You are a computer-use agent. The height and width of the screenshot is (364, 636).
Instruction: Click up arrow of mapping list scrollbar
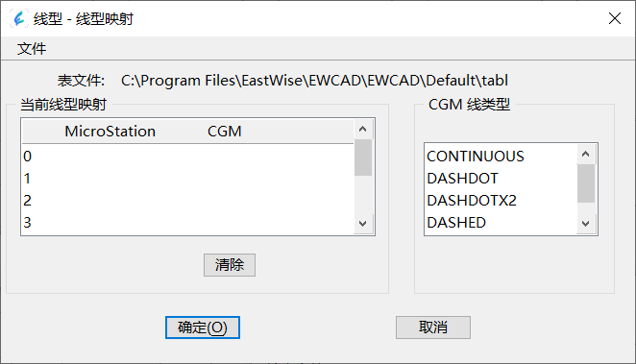[363, 130]
